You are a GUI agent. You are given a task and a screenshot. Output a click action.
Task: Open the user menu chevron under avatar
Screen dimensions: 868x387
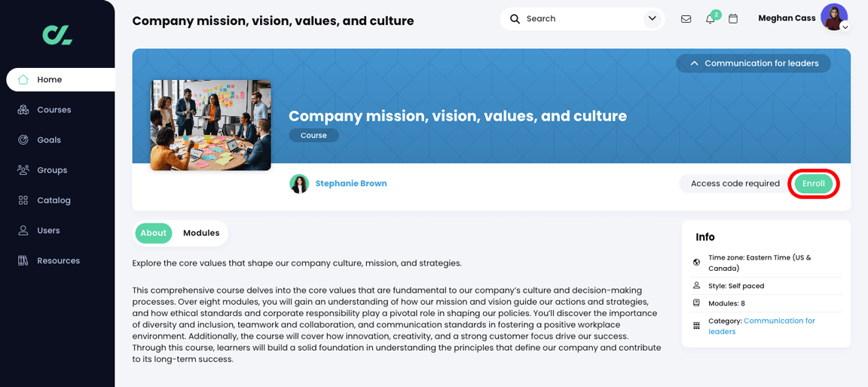(x=845, y=26)
